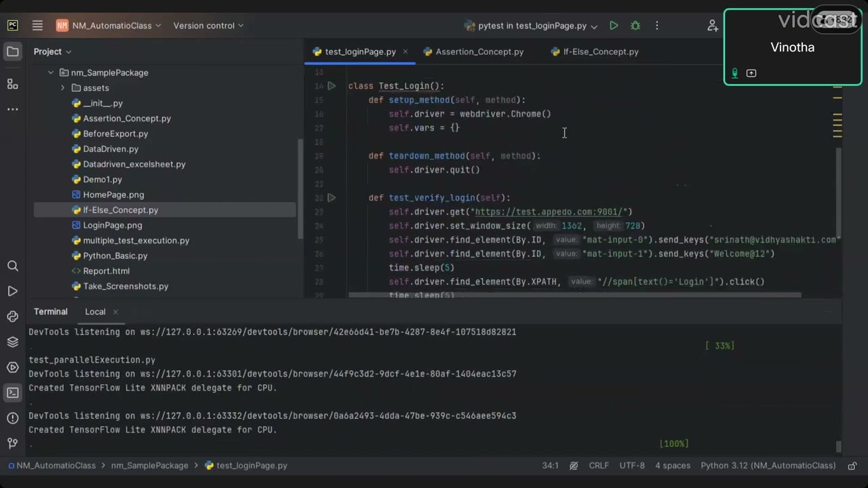The height and width of the screenshot is (488, 868).
Task: Open the Run tool window icon
Action: (x=13, y=291)
